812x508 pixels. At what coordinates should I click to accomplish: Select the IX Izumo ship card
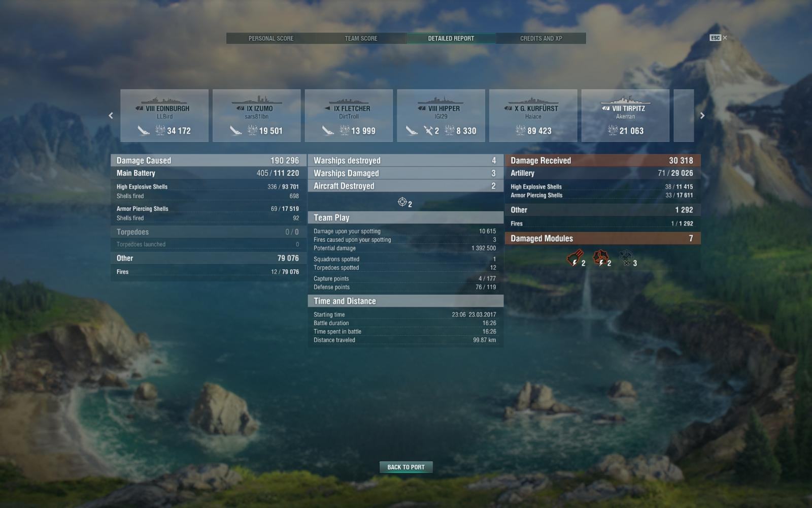(257, 115)
